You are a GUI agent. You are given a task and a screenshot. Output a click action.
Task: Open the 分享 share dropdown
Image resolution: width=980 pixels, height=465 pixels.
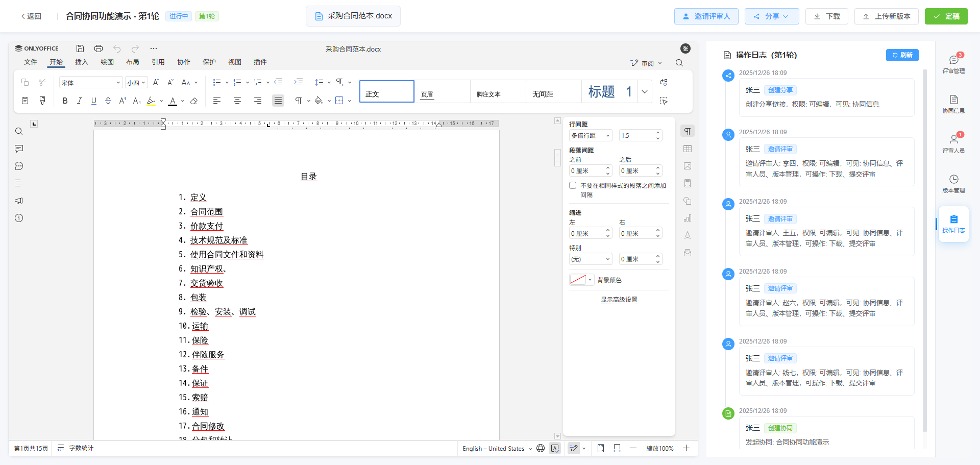point(771,16)
